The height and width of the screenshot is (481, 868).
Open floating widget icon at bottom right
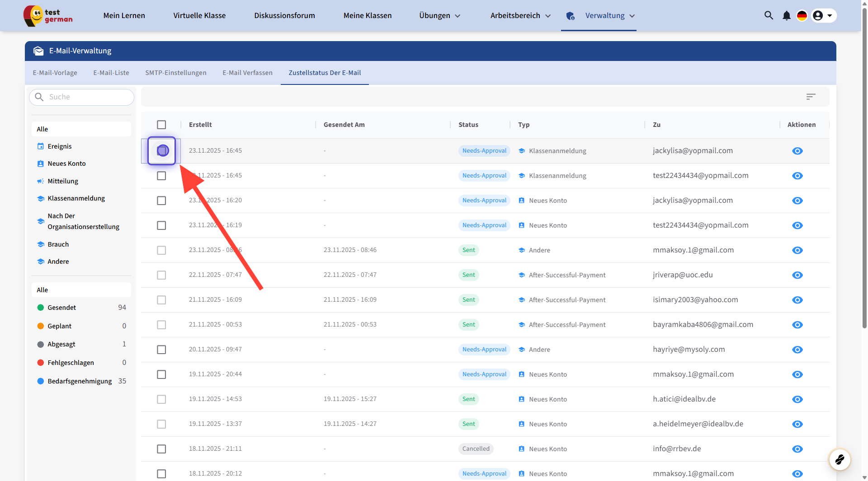(x=840, y=460)
